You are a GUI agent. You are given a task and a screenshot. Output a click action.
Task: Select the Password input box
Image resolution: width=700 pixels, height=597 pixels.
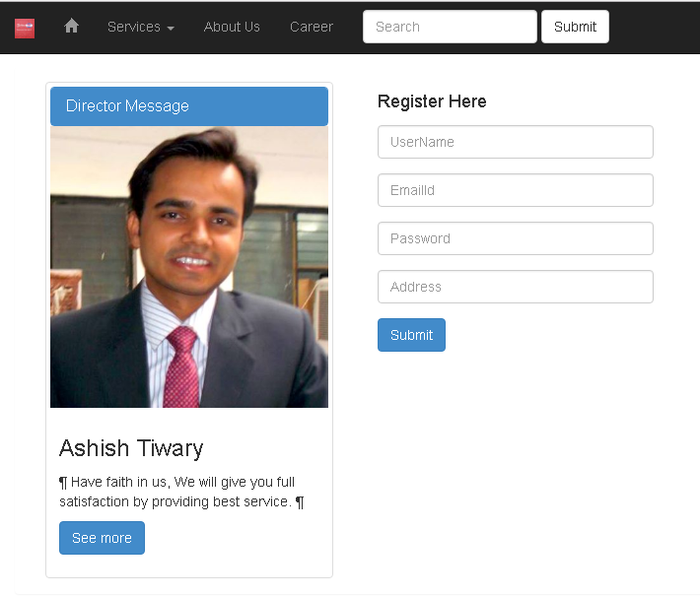tap(516, 238)
